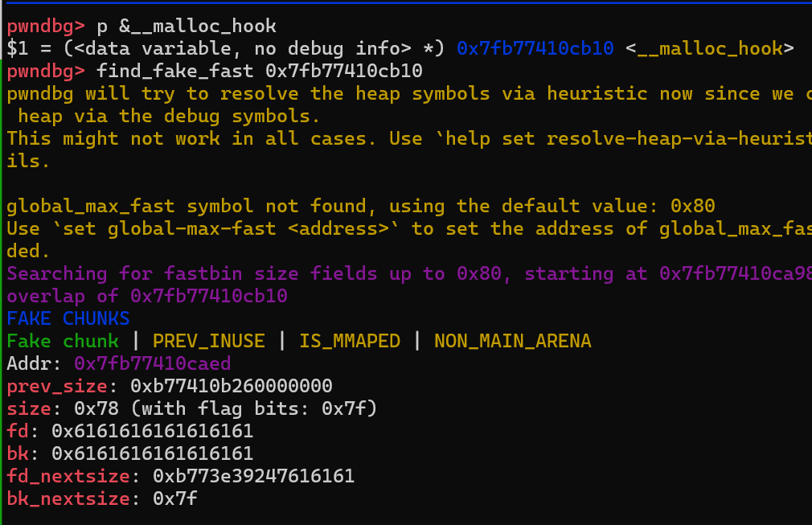Click the global_max_fast default value 0x80

click(692, 206)
